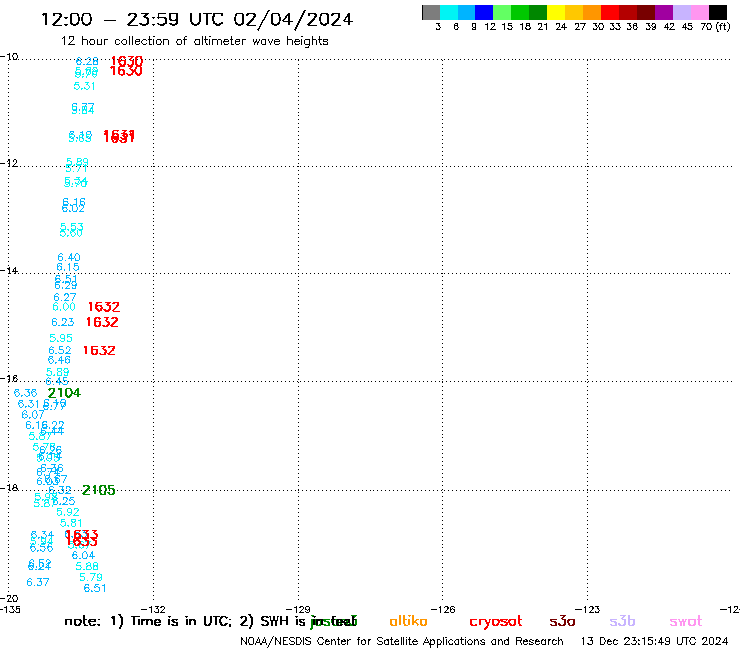Click the "-132" longitude axis label
Screen dimensions: 740x650
point(153,609)
